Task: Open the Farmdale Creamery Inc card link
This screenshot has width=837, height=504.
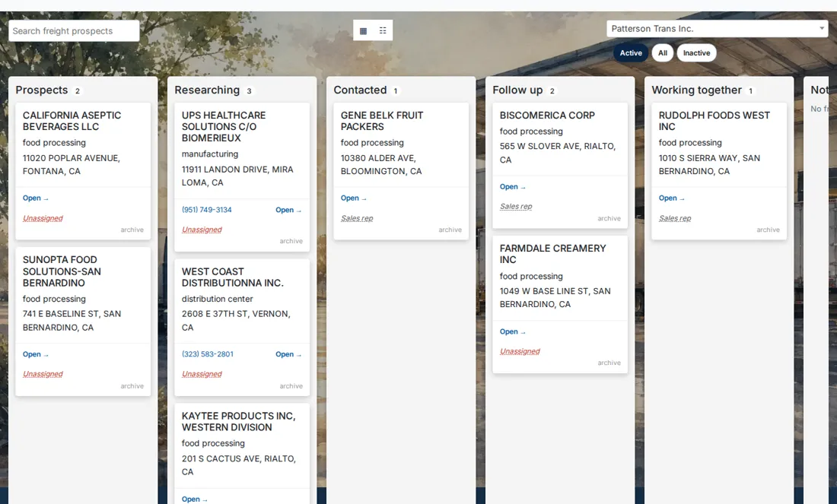Action: coord(512,331)
